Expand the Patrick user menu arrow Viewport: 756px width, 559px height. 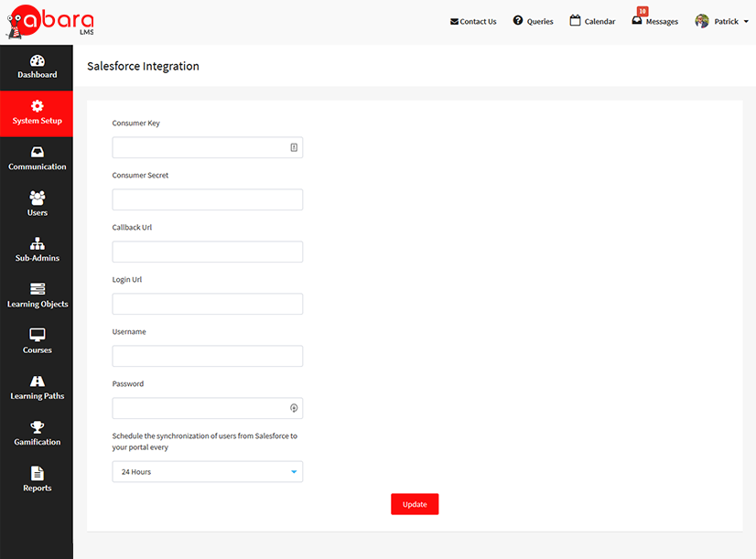click(x=746, y=22)
